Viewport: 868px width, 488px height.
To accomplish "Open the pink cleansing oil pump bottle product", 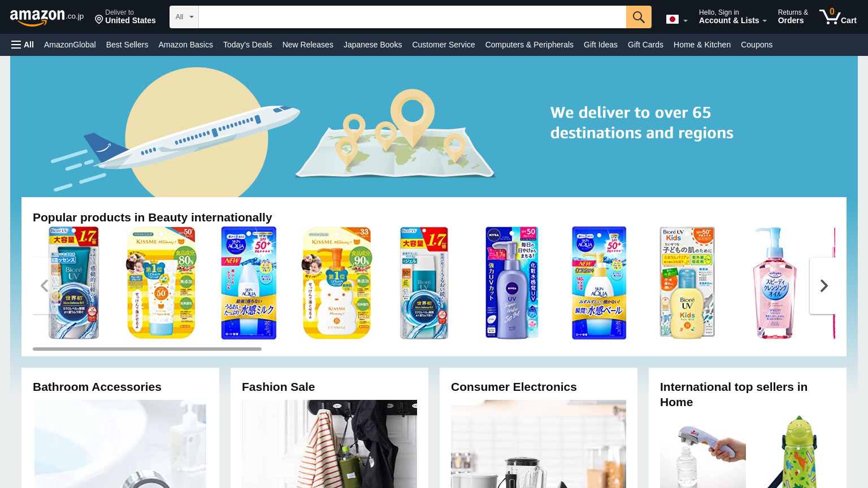I will (x=775, y=283).
